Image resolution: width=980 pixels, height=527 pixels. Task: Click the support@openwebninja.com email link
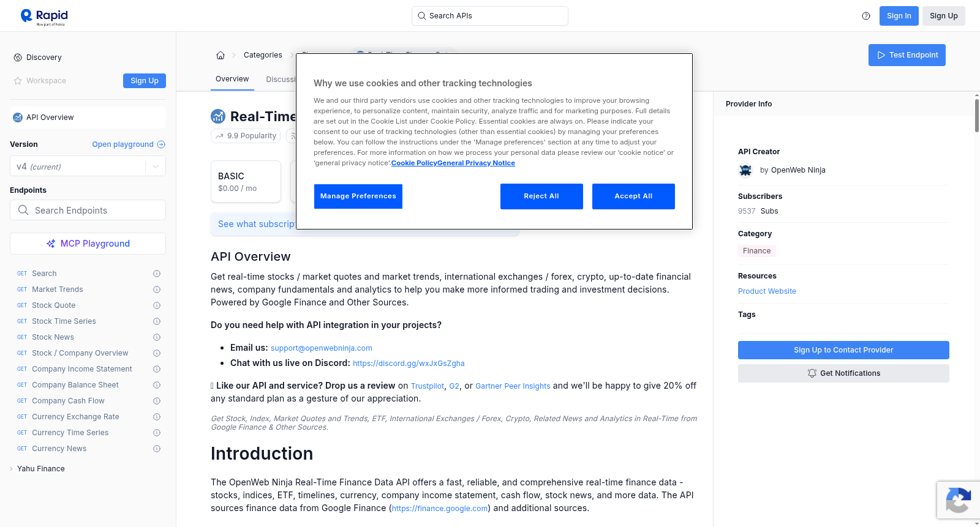coord(322,348)
